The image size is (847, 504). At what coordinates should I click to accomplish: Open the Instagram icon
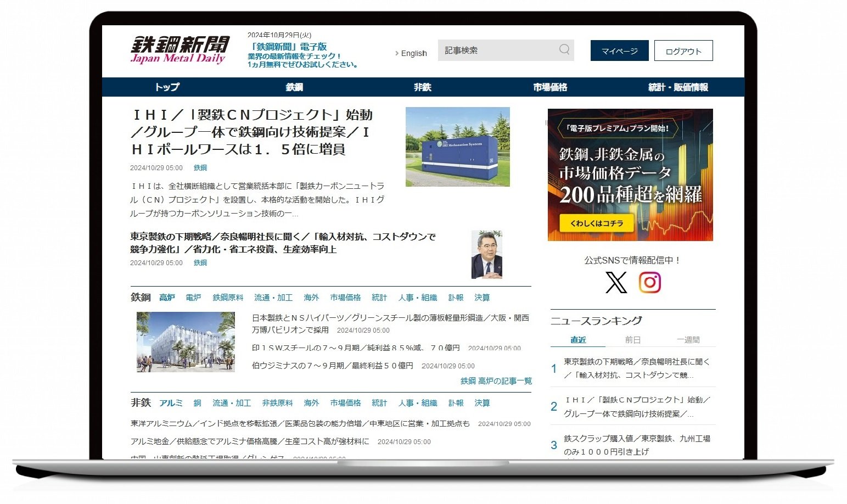coord(650,283)
